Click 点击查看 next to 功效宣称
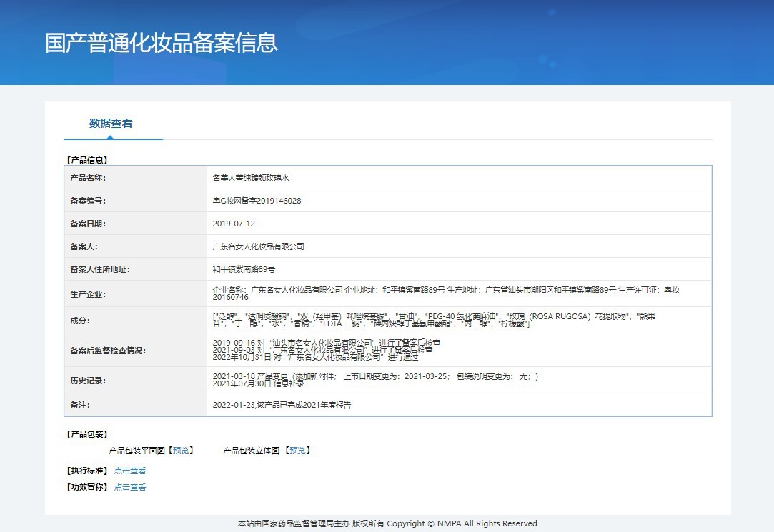This screenshot has height=532, width=774. click(130, 487)
